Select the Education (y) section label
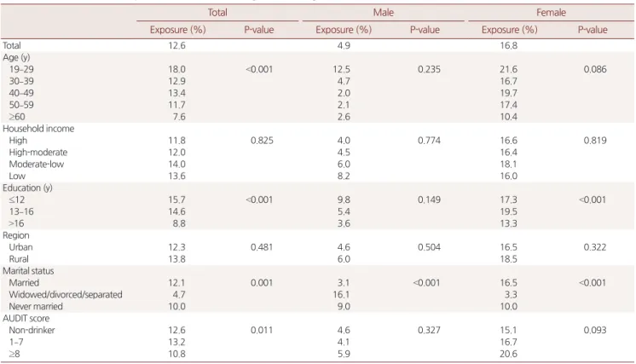Viewport: 636px width, 364px height. (27, 188)
